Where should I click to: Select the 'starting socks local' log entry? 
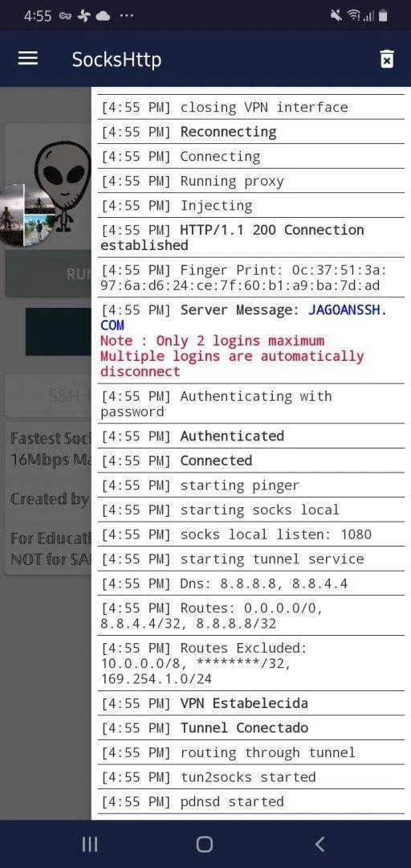(251, 510)
